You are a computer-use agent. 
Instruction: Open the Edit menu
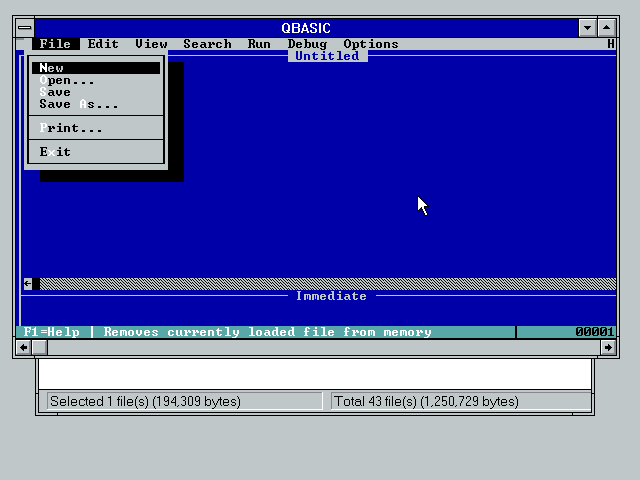point(103,44)
